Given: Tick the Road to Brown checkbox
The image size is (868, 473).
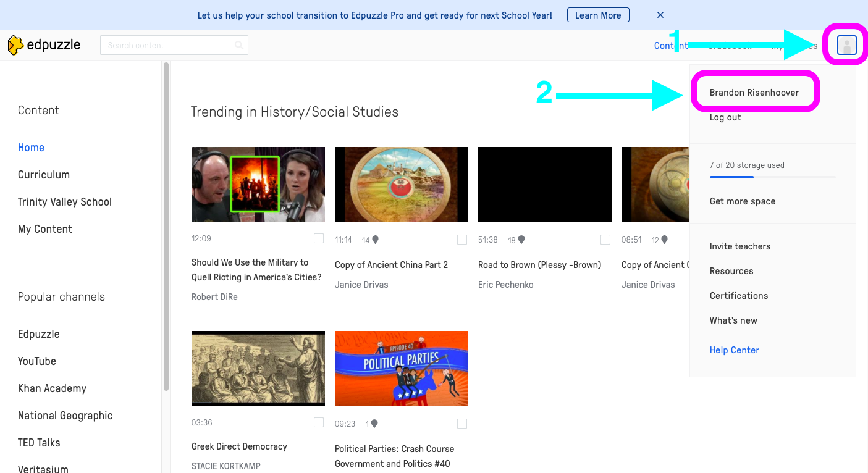Looking at the screenshot, I should point(605,240).
